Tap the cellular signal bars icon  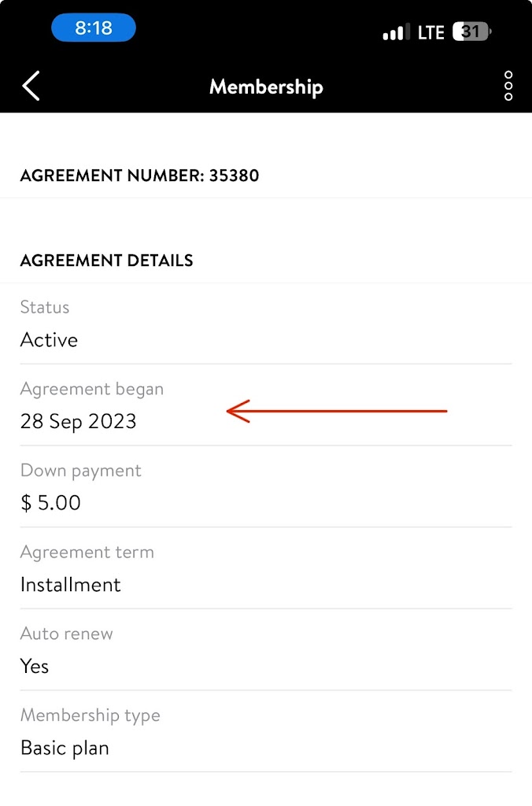click(396, 33)
